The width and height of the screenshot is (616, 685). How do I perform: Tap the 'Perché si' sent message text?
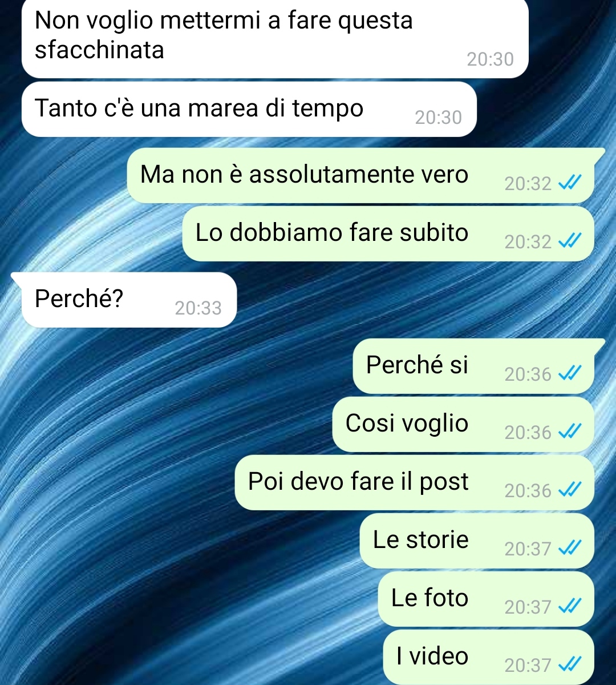click(x=417, y=365)
